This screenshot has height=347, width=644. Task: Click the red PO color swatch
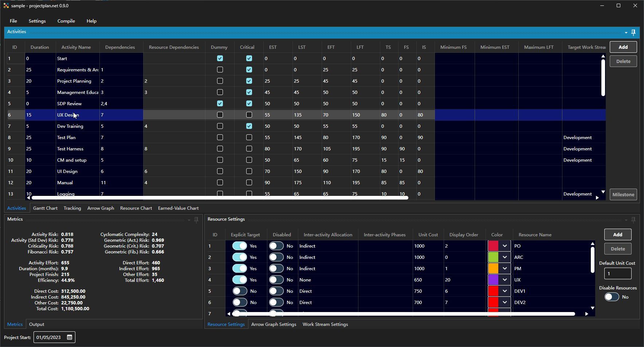pos(493,246)
